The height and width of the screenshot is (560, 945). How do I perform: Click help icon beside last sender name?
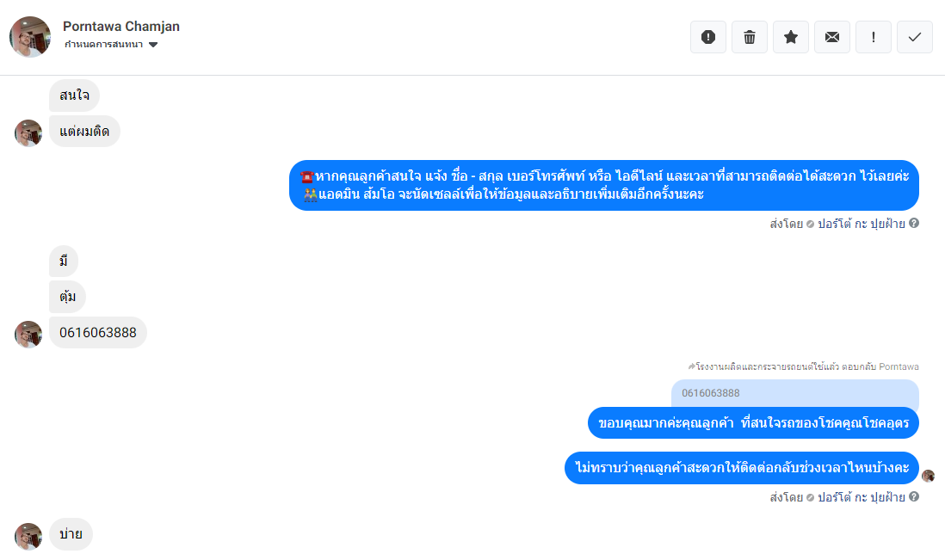(x=914, y=497)
